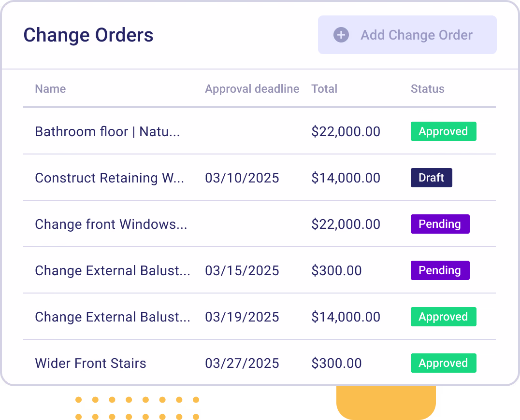Click Pending badge on the $300.00 Balust row
This screenshot has height=420, width=520.
pos(440,270)
